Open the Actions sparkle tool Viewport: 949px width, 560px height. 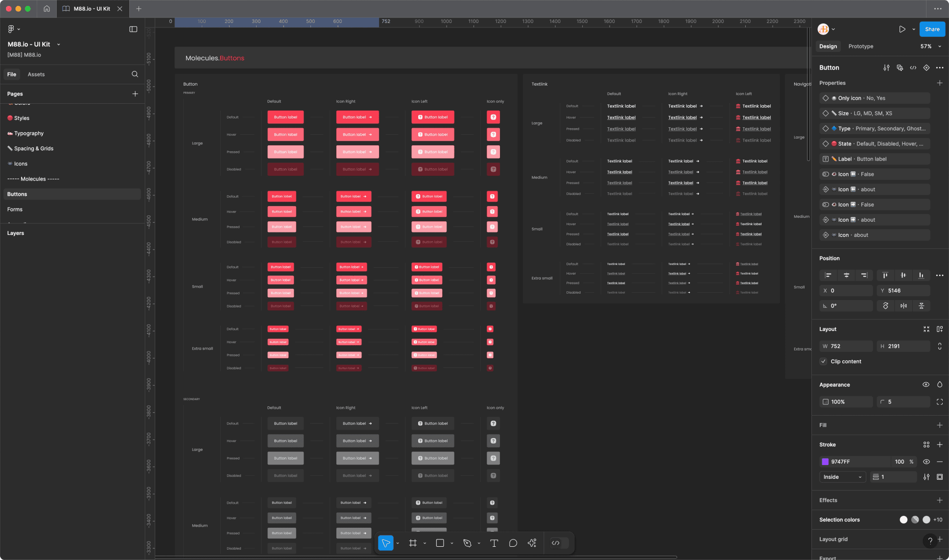click(532, 543)
